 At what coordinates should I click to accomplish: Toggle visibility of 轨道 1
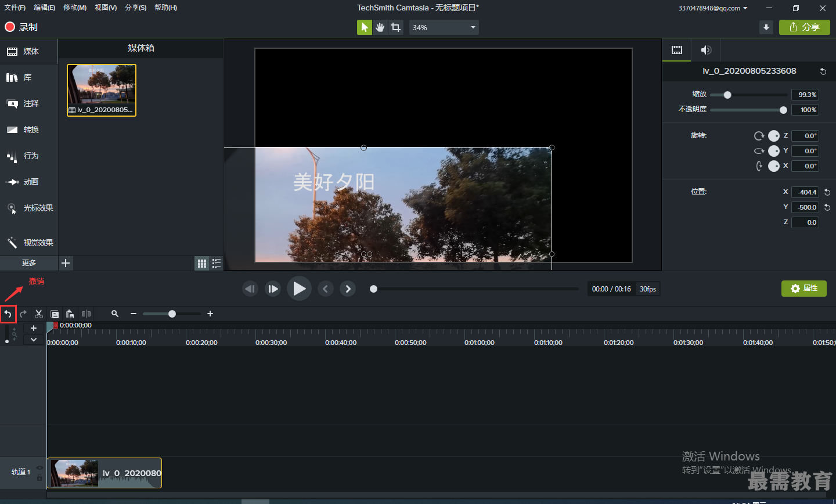click(x=40, y=467)
